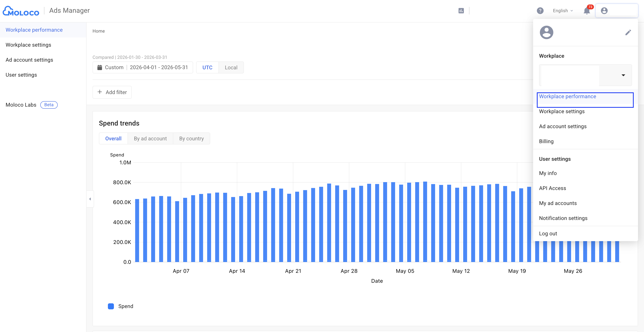Click the Spend trends heading
Screen dimensions: 644x332
(x=119, y=123)
